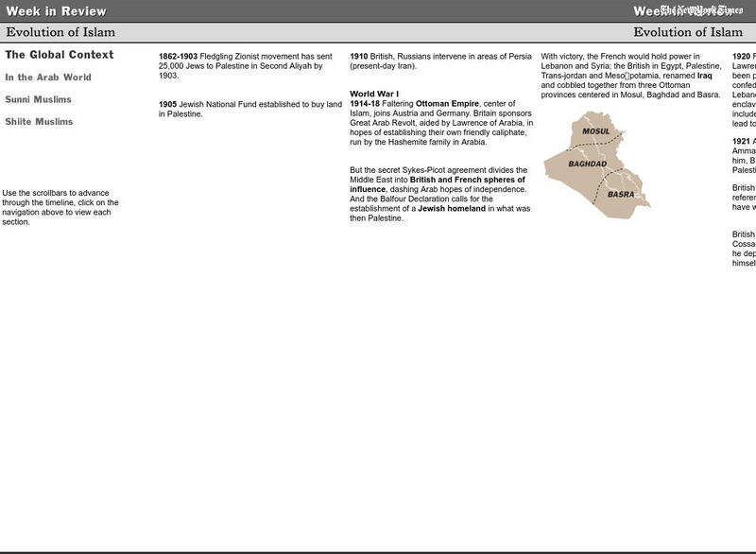Open the Shiite Muslims section
The image size is (756, 554).
[x=39, y=122]
